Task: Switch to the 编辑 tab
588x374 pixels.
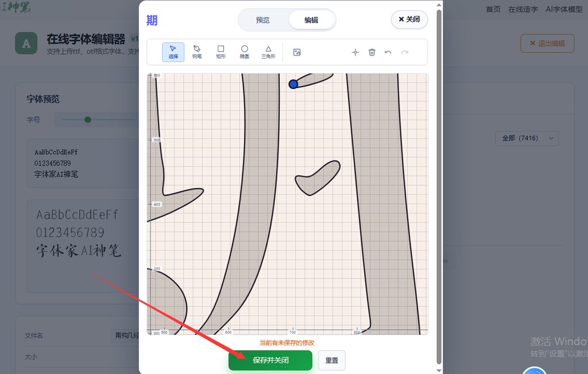Action: pos(311,20)
